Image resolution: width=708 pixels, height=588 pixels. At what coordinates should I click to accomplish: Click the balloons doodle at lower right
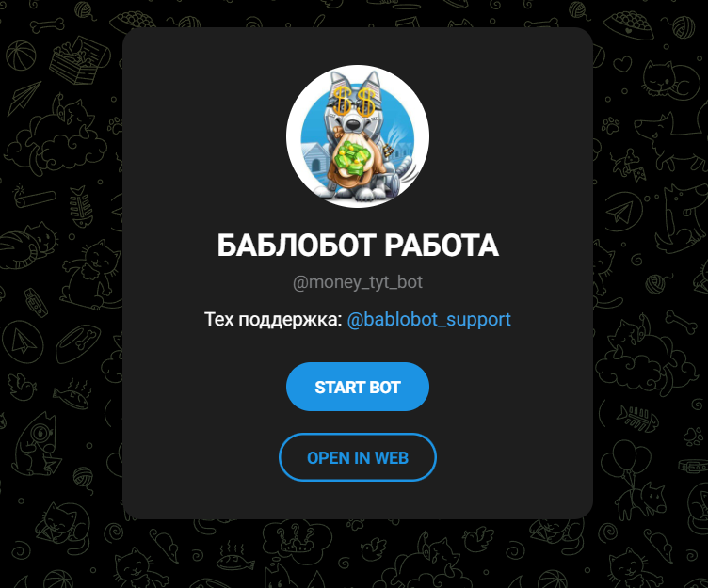pos(627,455)
